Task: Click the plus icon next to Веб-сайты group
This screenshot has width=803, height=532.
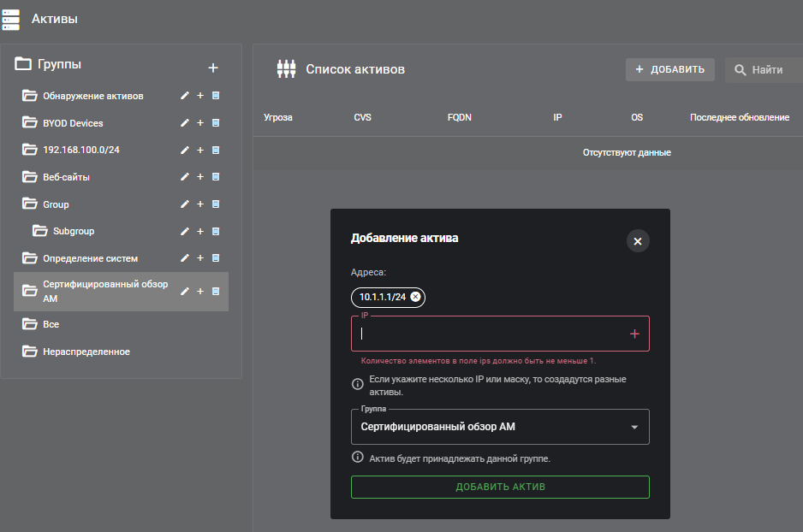Action: click(200, 177)
